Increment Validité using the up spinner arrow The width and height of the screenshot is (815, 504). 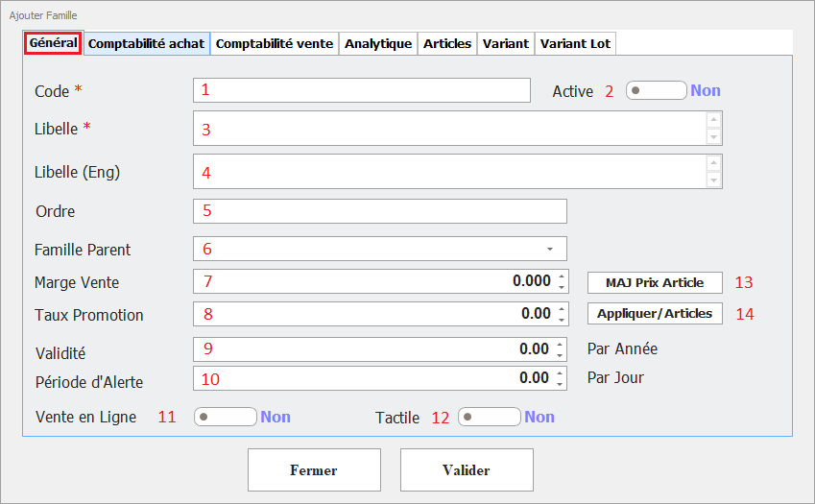coord(561,345)
